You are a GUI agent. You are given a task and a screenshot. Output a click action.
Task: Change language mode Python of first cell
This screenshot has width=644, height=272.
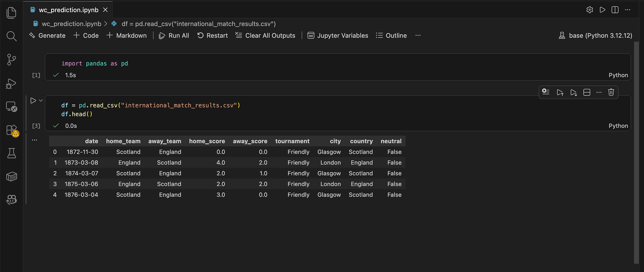pyautogui.click(x=618, y=75)
